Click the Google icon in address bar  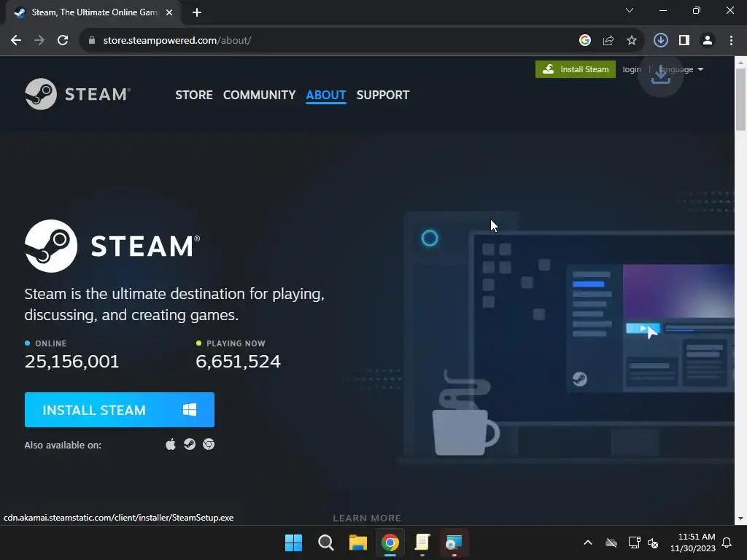[585, 41]
